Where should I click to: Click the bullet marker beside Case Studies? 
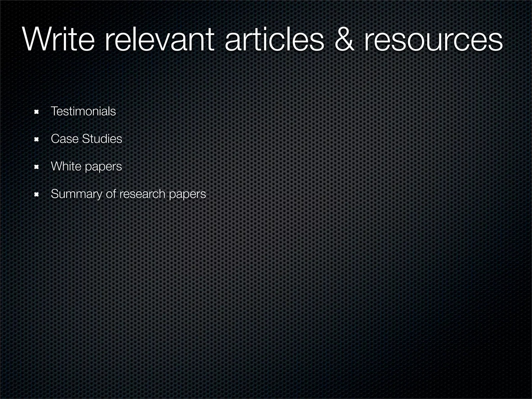click(36, 139)
